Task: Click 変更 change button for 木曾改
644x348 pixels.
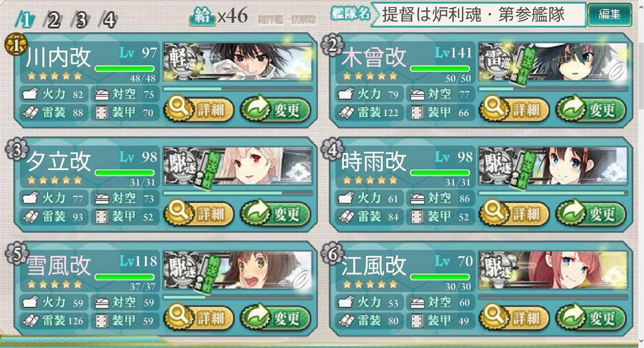Action: [x=591, y=110]
